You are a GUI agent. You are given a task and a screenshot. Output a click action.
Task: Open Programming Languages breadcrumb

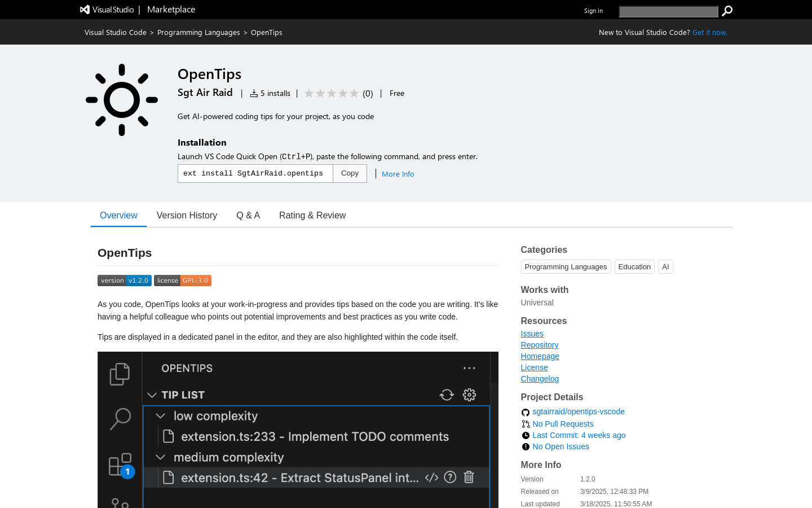tap(198, 33)
